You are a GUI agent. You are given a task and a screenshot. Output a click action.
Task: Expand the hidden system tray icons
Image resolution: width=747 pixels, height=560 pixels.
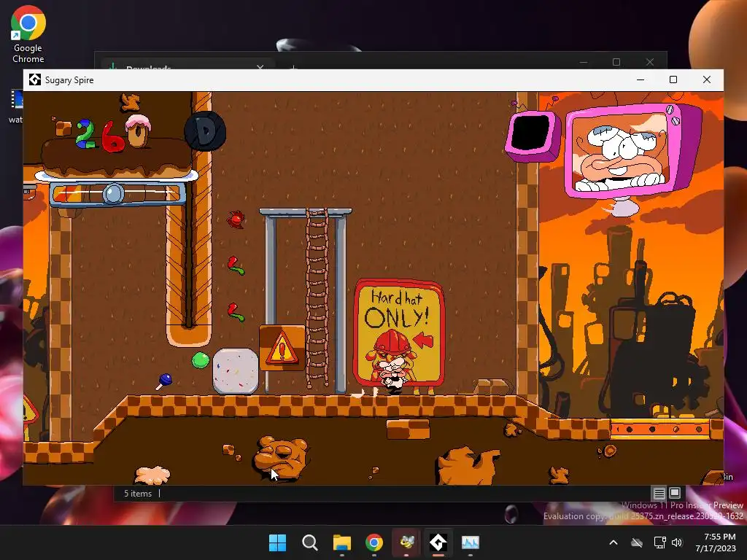click(x=614, y=542)
